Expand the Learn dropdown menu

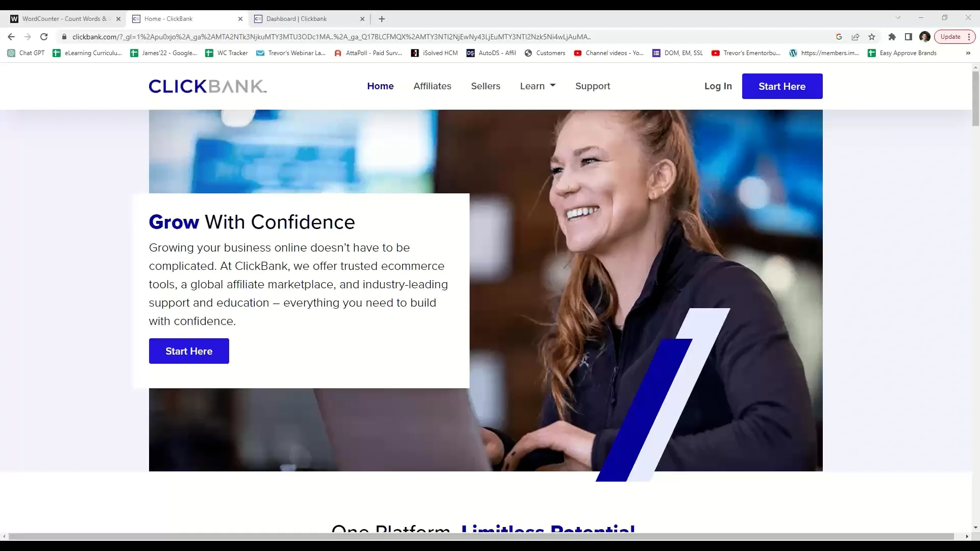(537, 86)
